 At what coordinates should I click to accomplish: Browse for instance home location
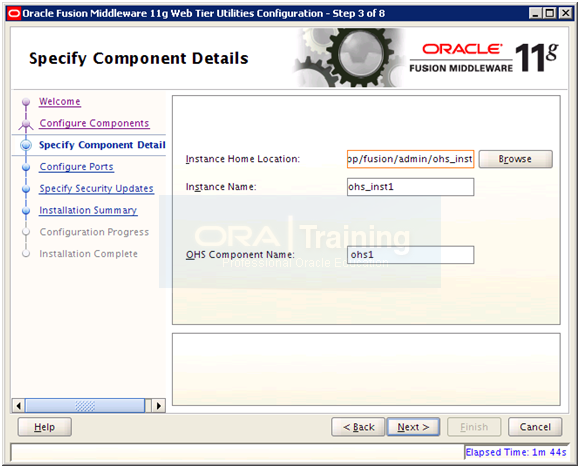coord(516,159)
